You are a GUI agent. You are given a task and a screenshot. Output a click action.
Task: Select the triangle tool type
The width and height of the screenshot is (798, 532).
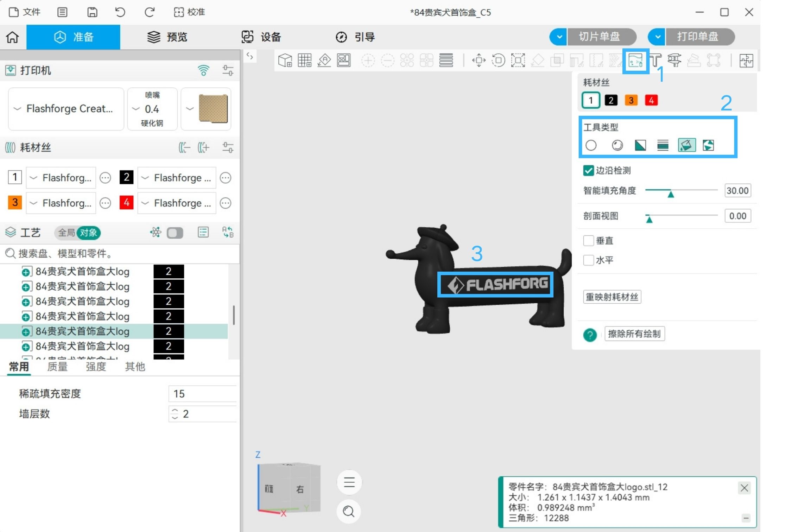click(x=640, y=145)
